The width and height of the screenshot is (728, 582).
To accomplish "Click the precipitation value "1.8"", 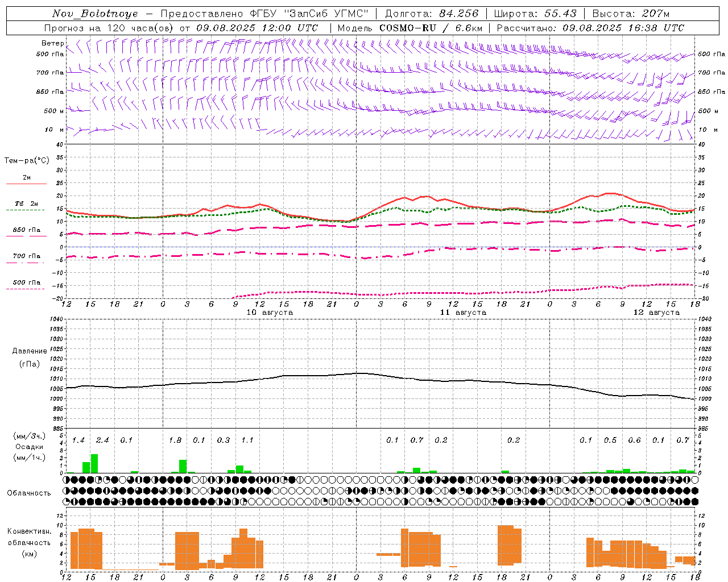I will point(175,440).
